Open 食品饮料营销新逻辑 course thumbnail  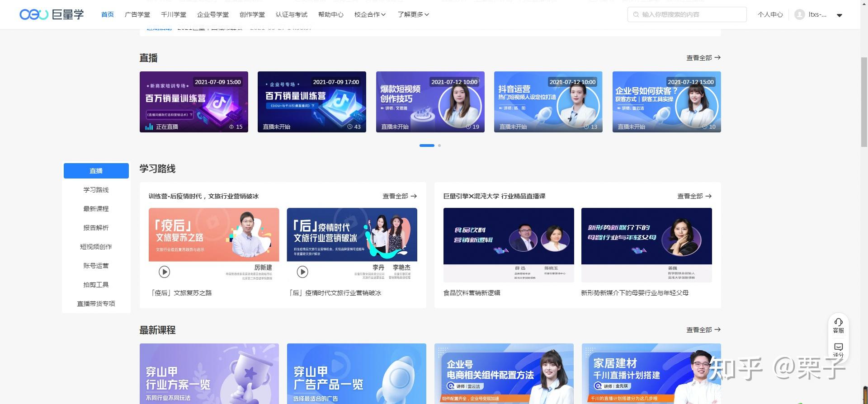coord(509,245)
